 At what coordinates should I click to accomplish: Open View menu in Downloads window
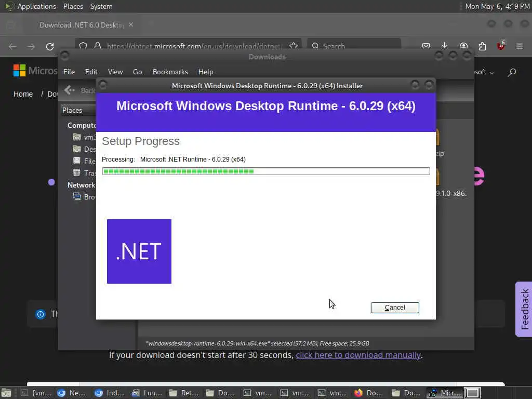[115, 72]
